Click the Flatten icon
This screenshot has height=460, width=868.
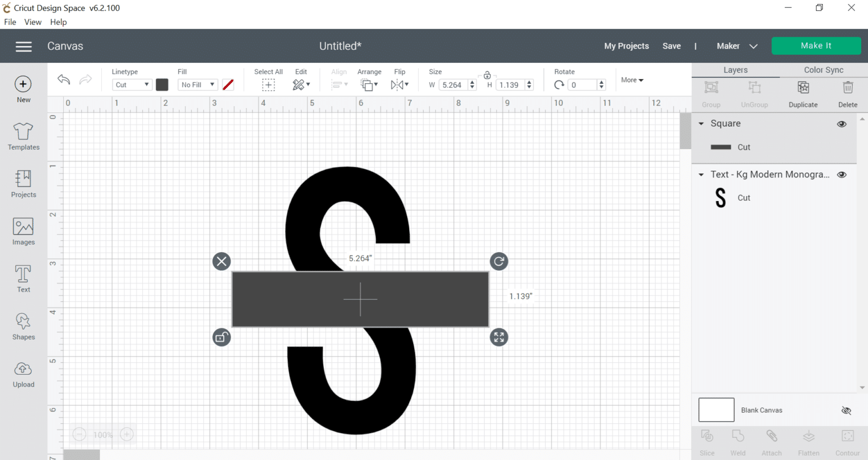(808, 441)
